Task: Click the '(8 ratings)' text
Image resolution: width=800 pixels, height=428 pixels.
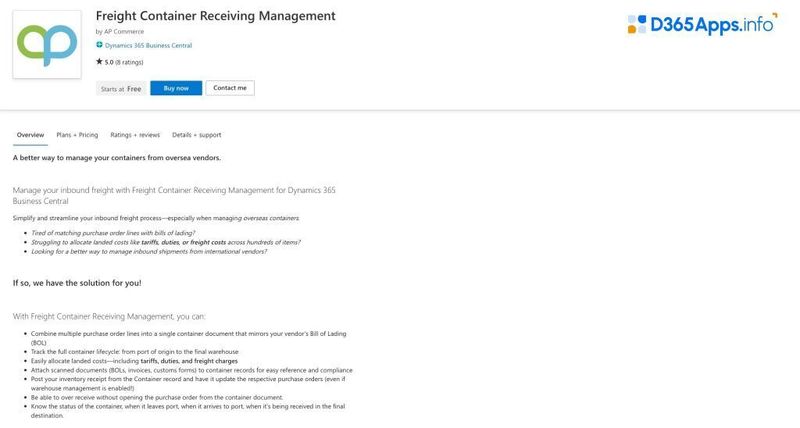Action: (129, 62)
